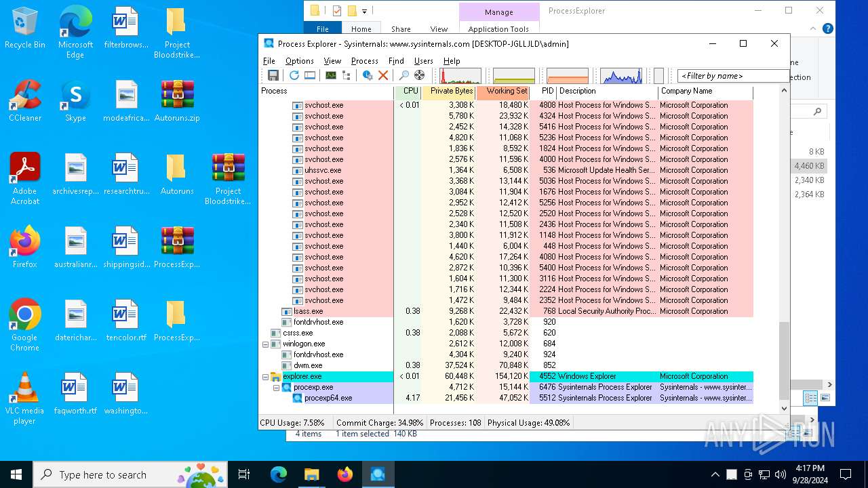This screenshot has height=488, width=868.
Task: Select the Microsoft Edge desktop shortcut
Action: pos(75,33)
